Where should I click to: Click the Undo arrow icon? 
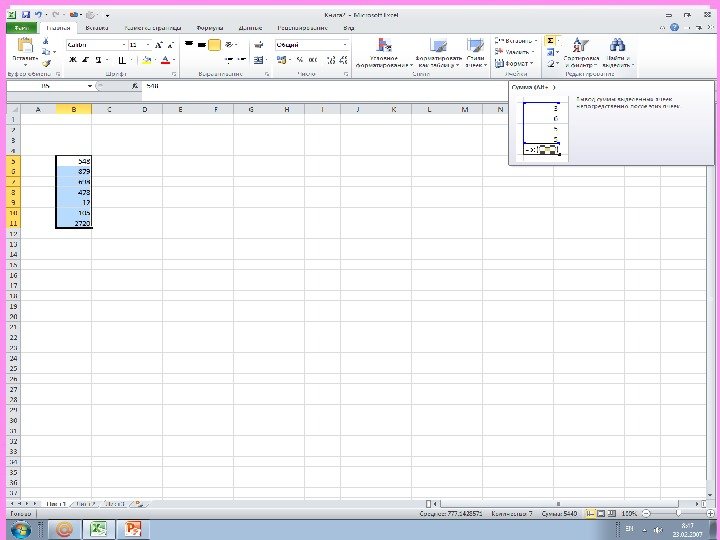click(x=39, y=15)
